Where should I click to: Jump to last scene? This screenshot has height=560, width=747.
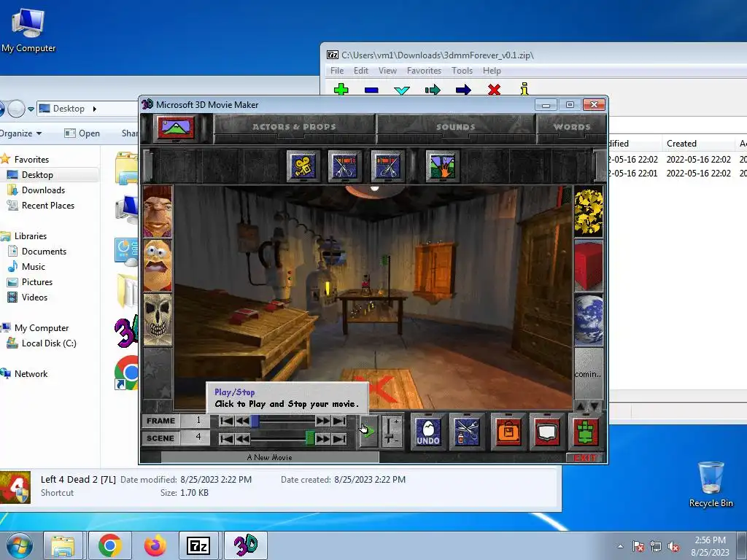[339, 438]
